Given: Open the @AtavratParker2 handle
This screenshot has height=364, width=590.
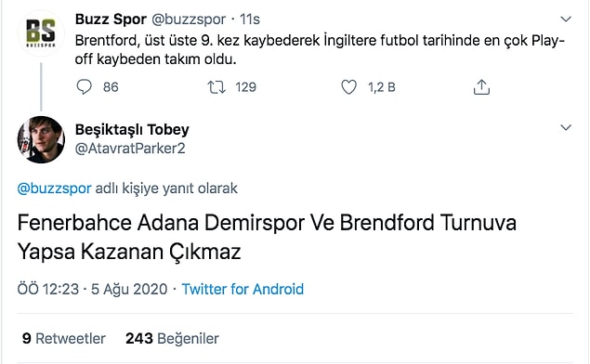Looking at the screenshot, I should [130, 149].
